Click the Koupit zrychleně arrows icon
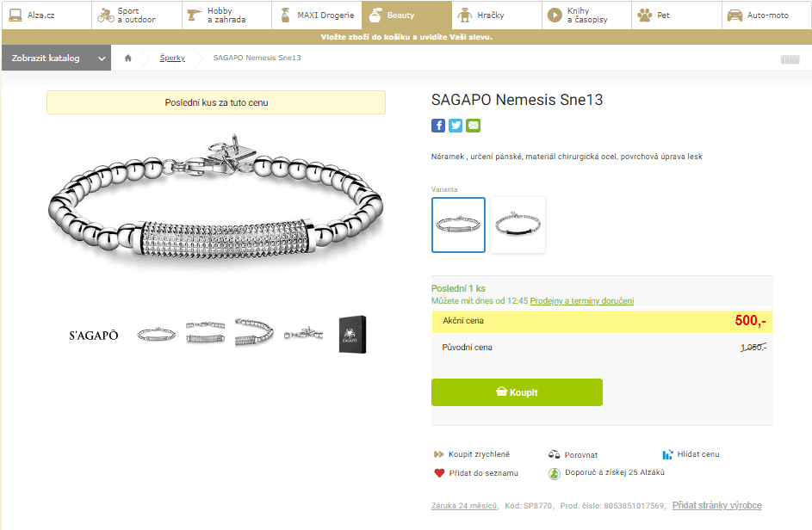Screen dimensions: 812x530 [x=438, y=454]
